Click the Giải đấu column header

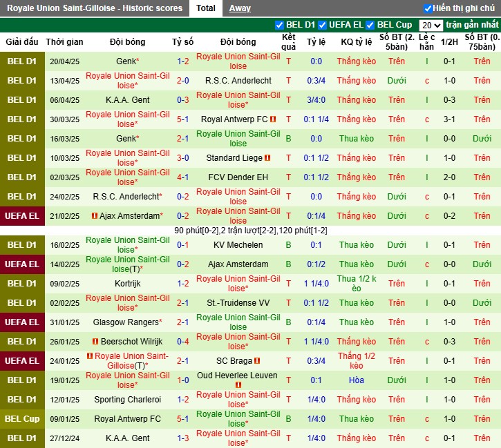tap(22, 42)
